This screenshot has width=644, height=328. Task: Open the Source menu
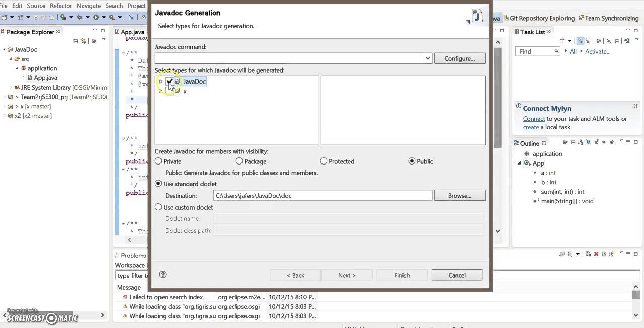click(36, 6)
